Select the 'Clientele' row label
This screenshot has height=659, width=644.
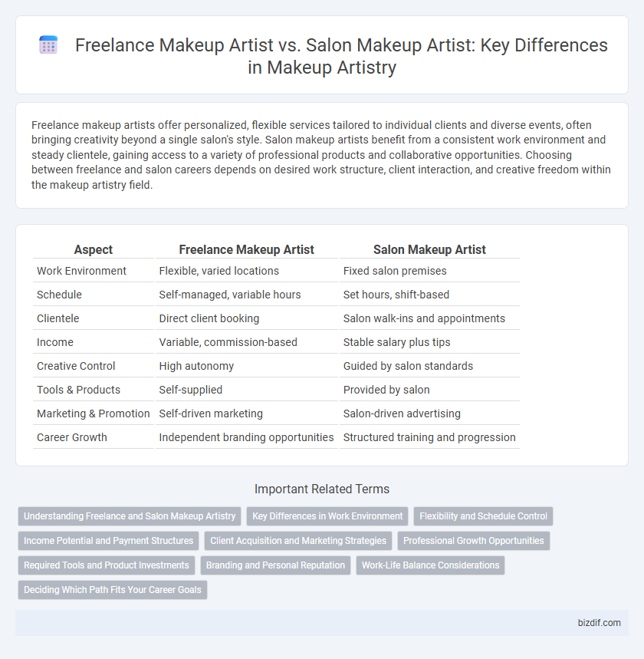[x=58, y=318]
